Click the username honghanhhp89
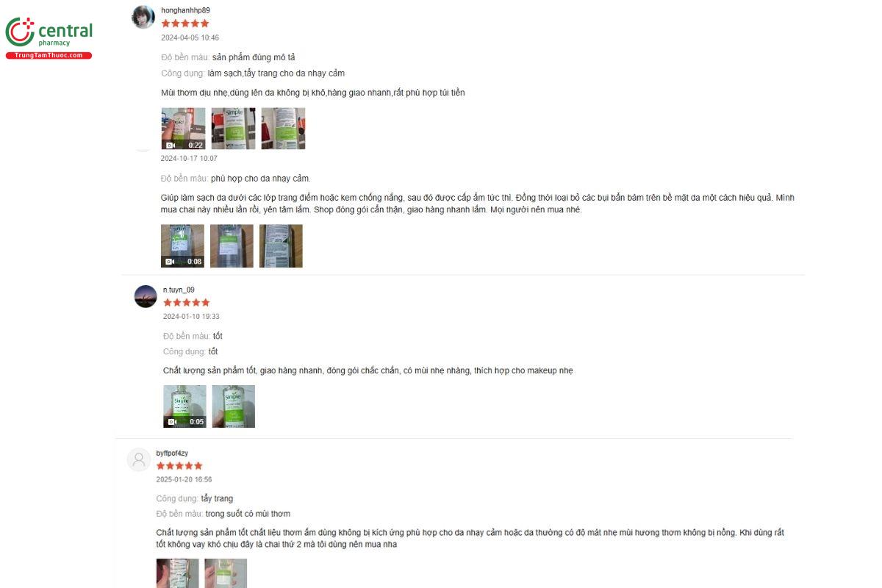Viewport: 882px width, 588px height. (x=185, y=10)
